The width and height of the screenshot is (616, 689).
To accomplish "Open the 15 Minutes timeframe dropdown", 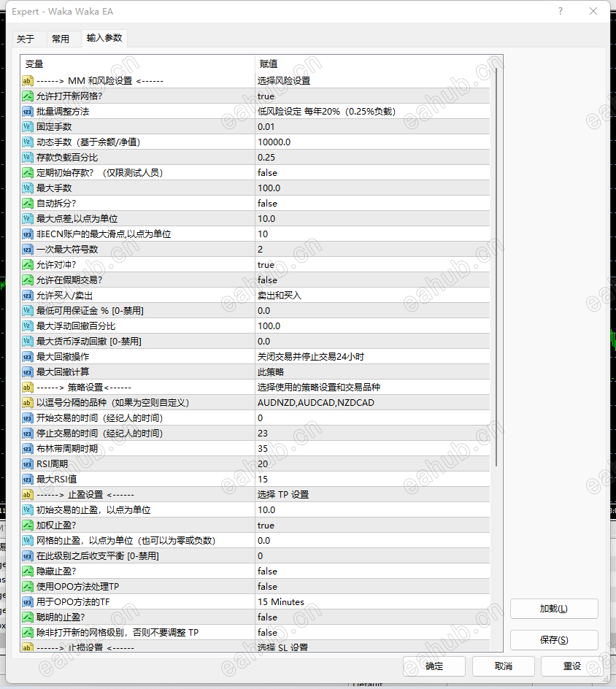I will (372, 602).
